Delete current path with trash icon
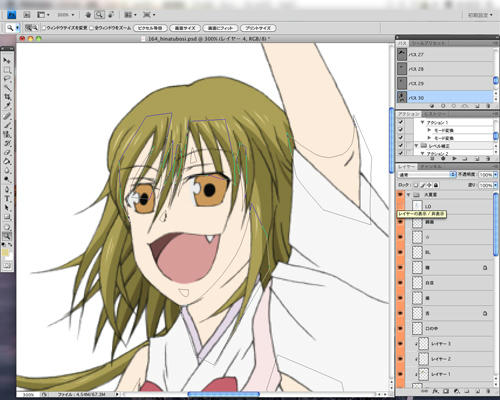Screen dimensions: 500x400 [x=488, y=106]
